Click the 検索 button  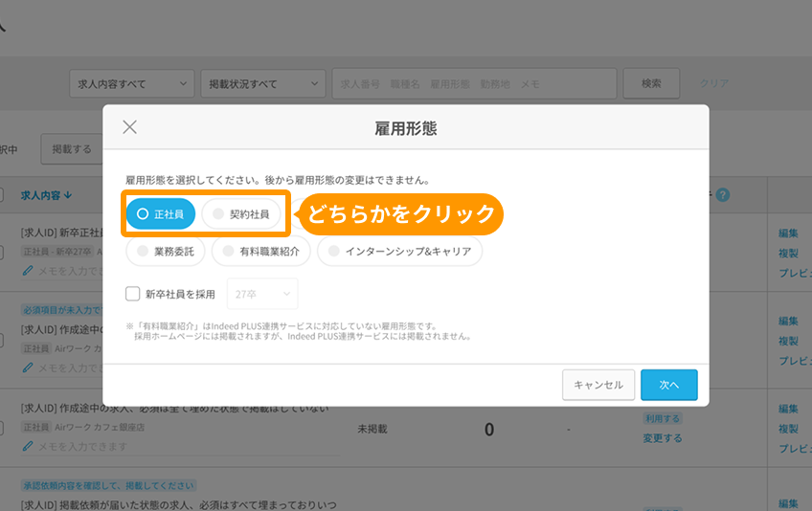click(x=651, y=83)
